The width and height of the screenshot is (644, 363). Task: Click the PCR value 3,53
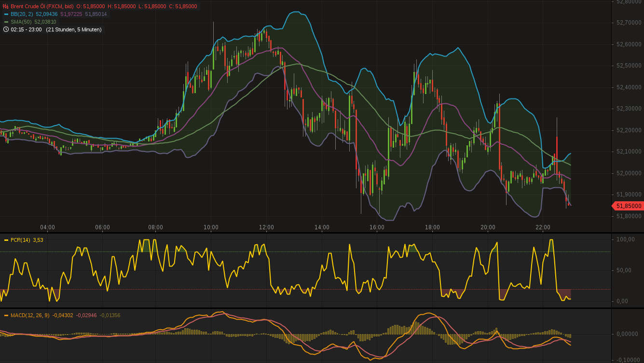(x=38, y=239)
